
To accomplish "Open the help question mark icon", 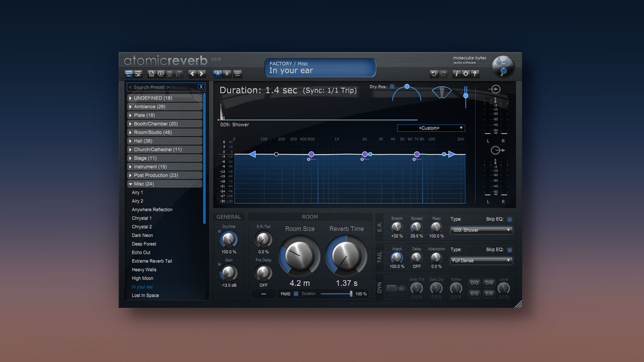I will pos(474,73).
